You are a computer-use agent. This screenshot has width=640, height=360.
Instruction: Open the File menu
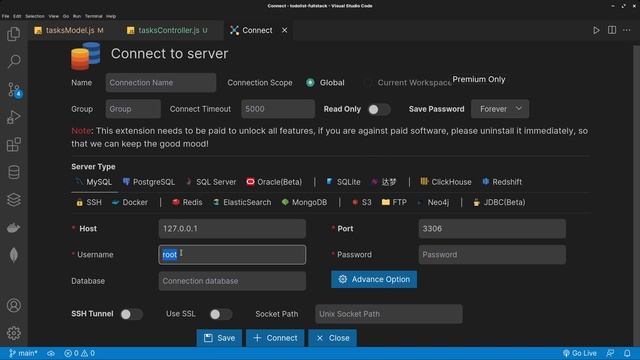[x=5, y=16]
